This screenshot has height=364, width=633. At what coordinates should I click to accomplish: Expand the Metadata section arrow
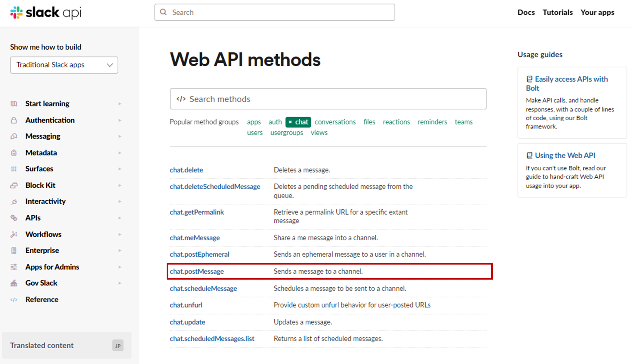120,152
